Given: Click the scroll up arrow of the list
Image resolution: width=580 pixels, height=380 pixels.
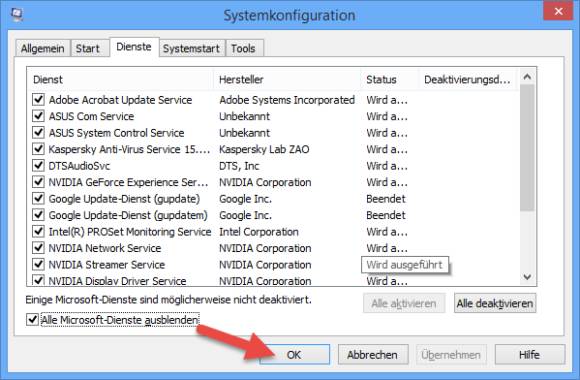Looking at the screenshot, I should pyautogui.click(x=527, y=77).
